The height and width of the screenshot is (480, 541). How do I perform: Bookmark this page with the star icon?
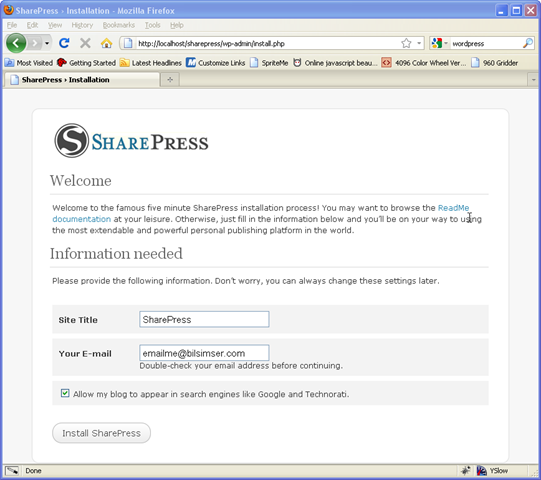tap(406, 43)
